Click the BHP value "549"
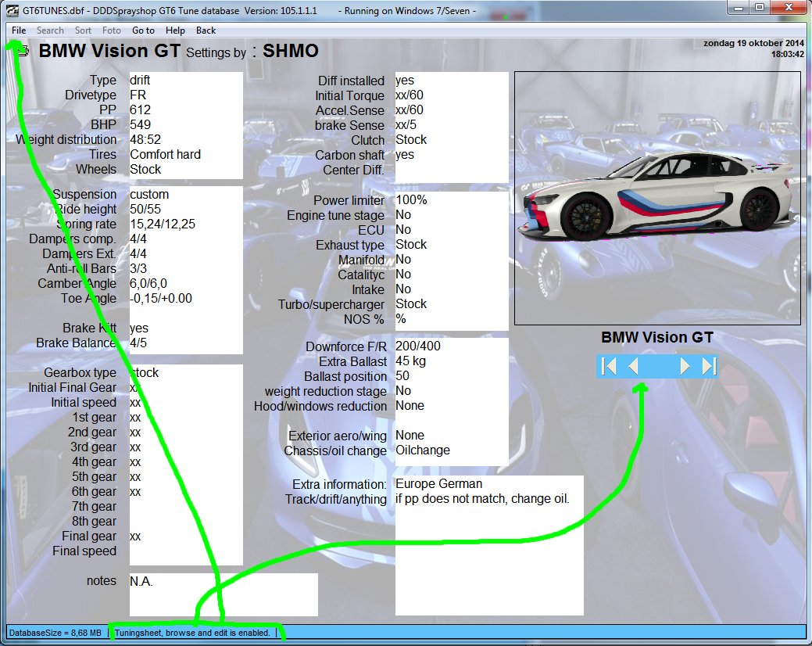The height and width of the screenshot is (646, 812). point(141,125)
